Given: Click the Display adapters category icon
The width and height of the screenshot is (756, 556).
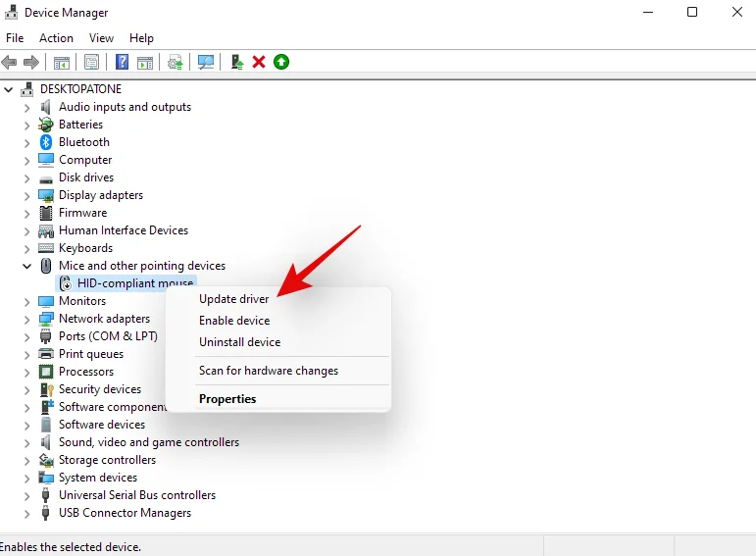Looking at the screenshot, I should [46, 195].
